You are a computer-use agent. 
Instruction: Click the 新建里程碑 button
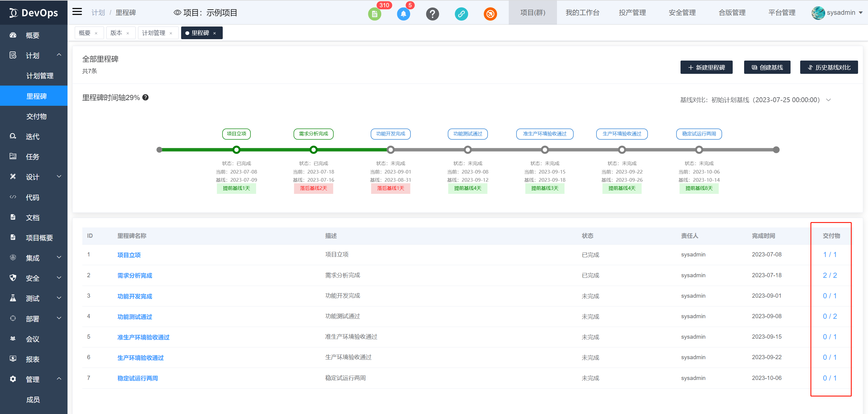[x=706, y=67]
